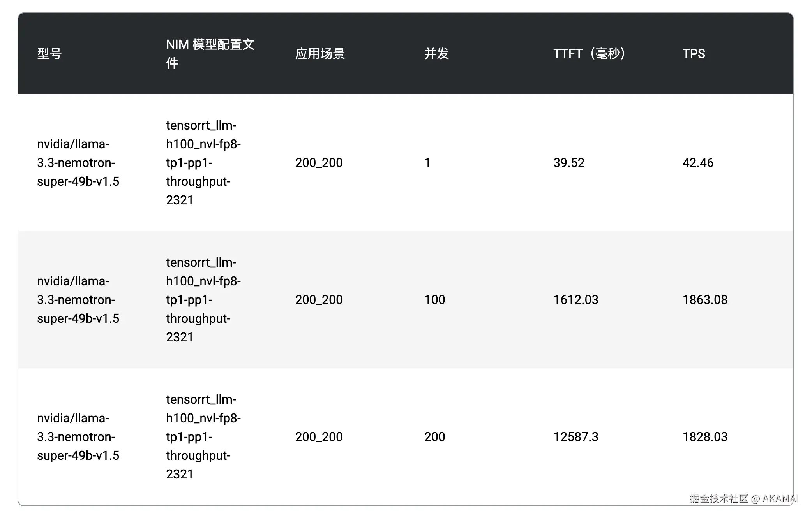The image size is (812, 517).
Task: Click the TPS column header
Action: click(694, 54)
